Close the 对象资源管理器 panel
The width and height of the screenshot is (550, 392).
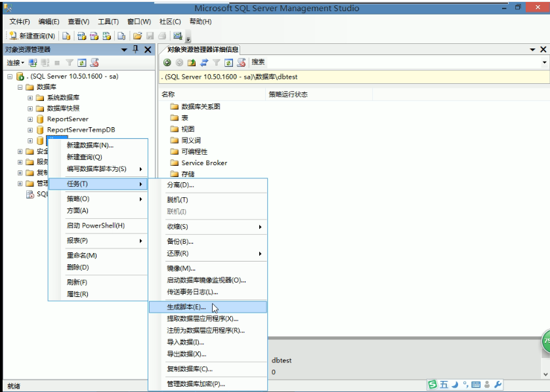click(148, 50)
